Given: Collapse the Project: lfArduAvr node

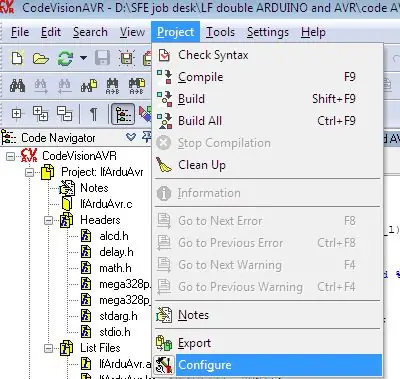Looking at the screenshot, I should tap(30, 172).
